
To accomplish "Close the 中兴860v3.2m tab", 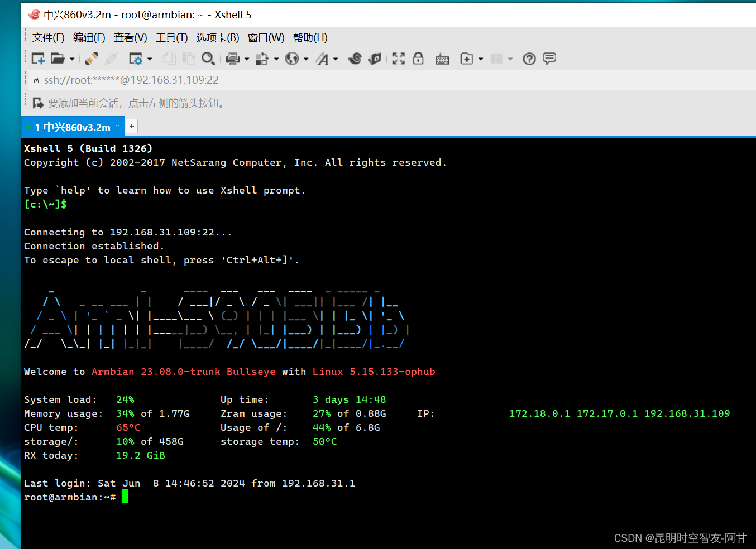I will pyautogui.click(x=118, y=124).
